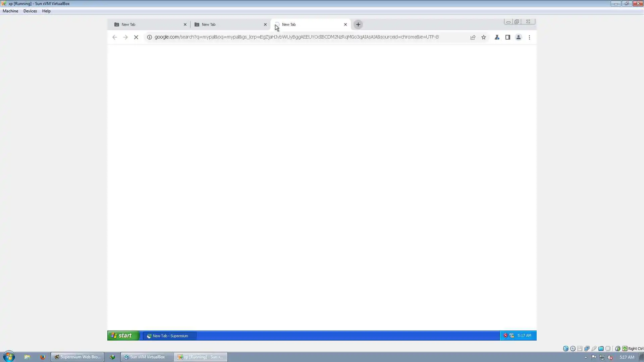
Task: Open the VirtualBox Machine menu
Action: pyautogui.click(x=10, y=11)
